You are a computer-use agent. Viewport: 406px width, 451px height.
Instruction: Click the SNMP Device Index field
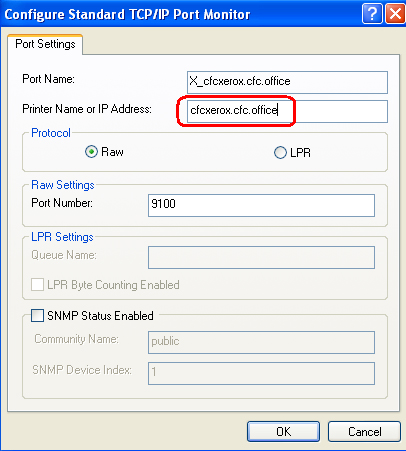(x=261, y=373)
